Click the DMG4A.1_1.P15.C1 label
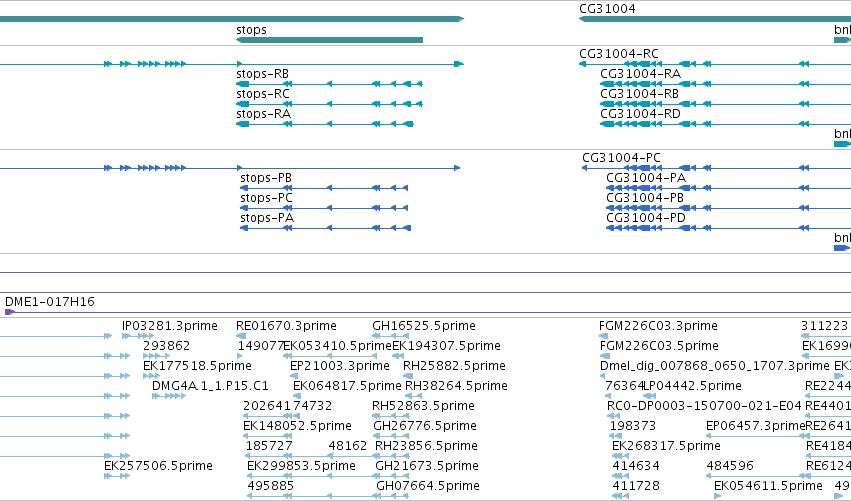The image size is (851, 501). pos(210,386)
